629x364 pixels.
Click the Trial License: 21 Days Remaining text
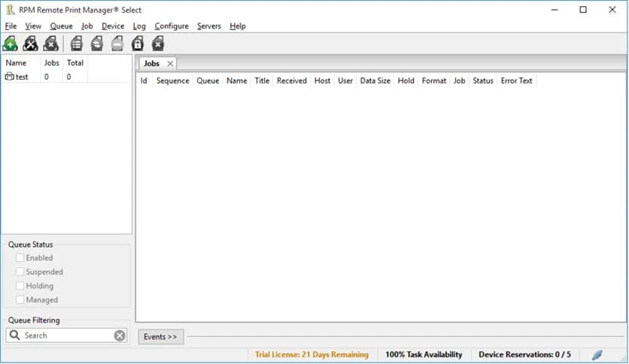pyautogui.click(x=311, y=354)
